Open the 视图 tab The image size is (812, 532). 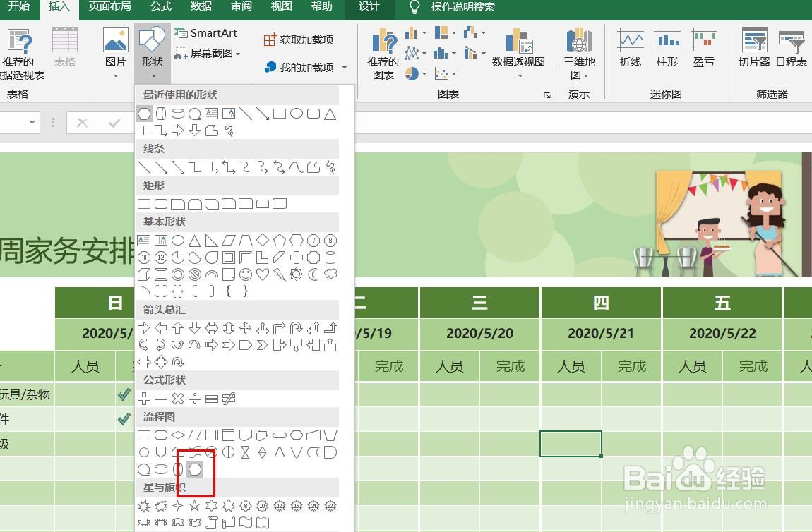tap(282, 6)
